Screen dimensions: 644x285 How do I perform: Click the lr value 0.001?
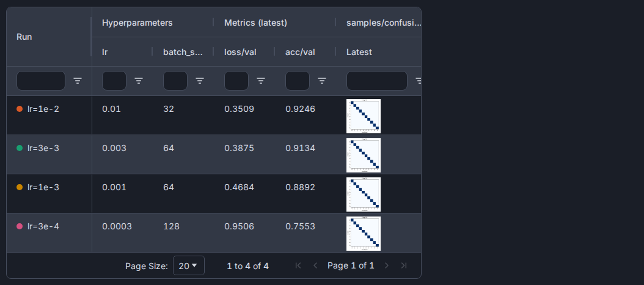[x=114, y=187]
